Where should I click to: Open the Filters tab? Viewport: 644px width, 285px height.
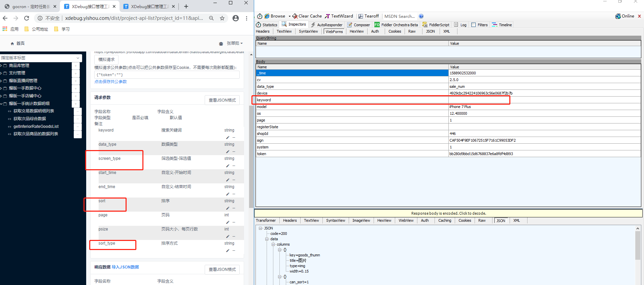pyautogui.click(x=479, y=25)
